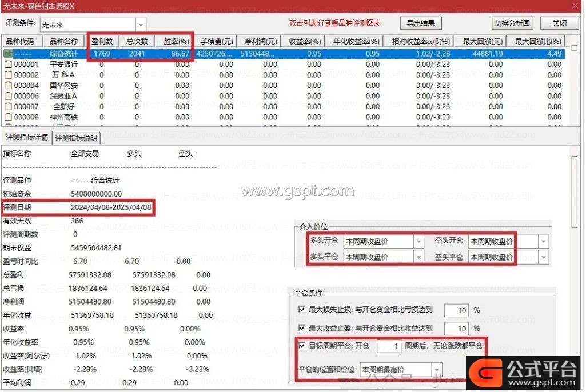
Task: Toggle the 最大损失止损 checkbox
Action: [302, 309]
